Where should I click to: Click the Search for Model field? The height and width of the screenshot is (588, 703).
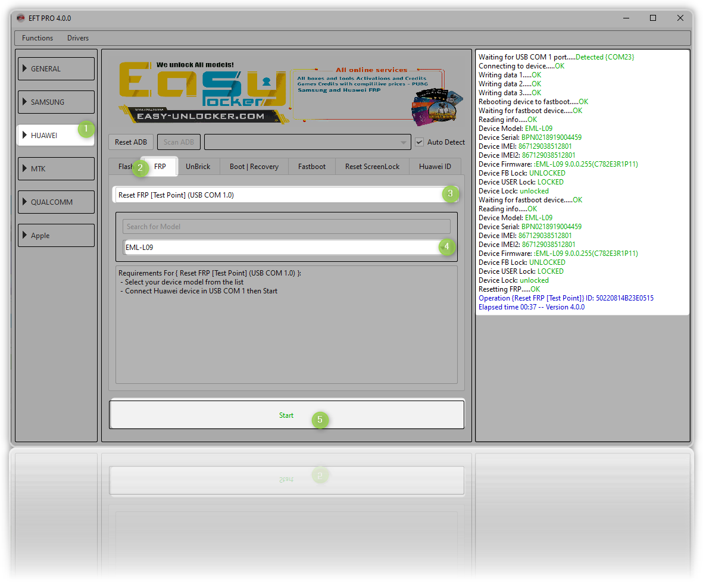tap(286, 226)
